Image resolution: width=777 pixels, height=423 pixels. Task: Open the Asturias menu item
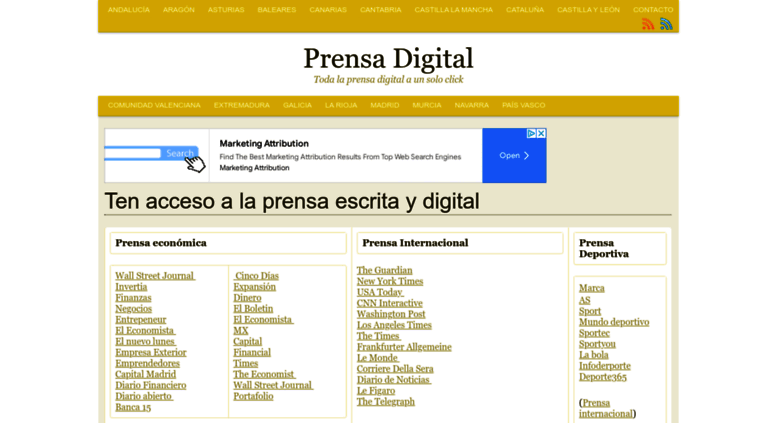click(226, 9)
